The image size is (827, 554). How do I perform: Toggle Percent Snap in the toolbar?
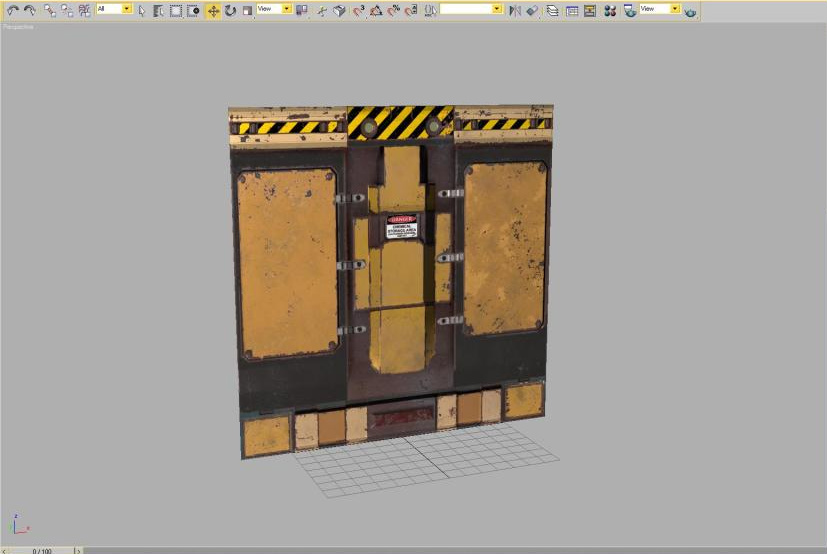tap(394, 10)
